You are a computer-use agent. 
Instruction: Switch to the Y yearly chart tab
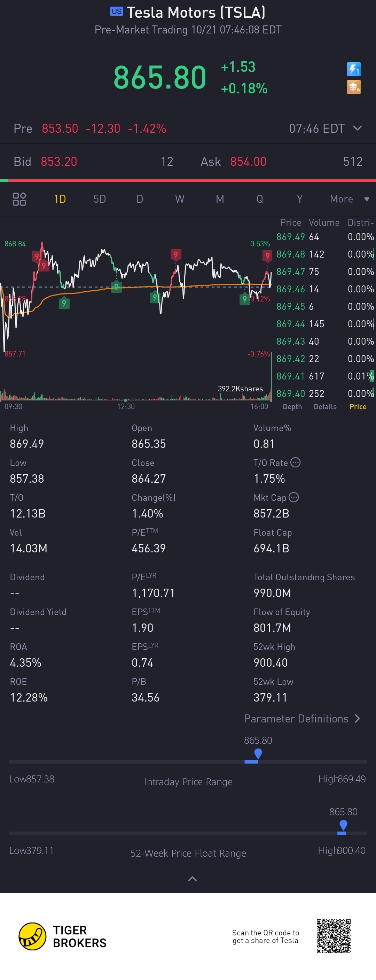pyautogui.click(x=300, y=199)
